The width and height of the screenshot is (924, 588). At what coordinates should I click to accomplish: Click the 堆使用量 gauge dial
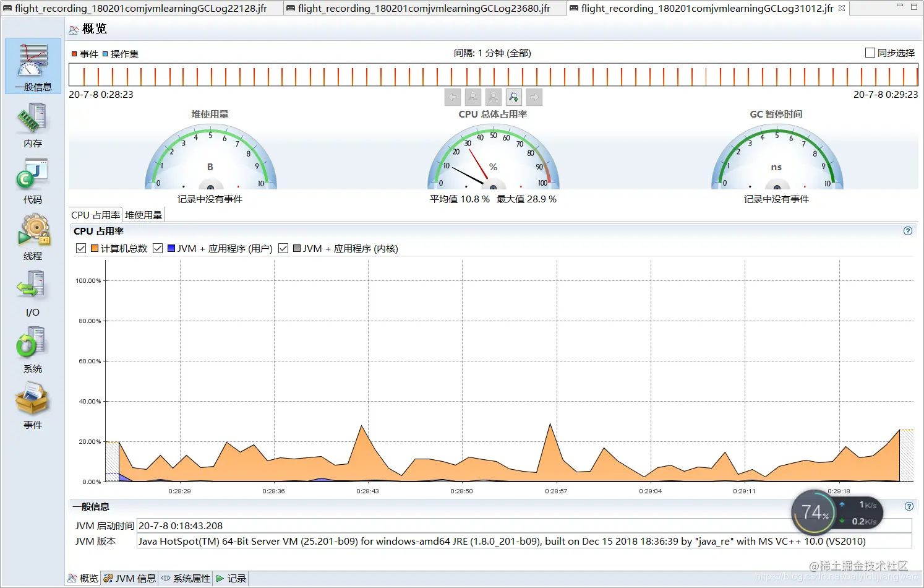click(210, 158)
